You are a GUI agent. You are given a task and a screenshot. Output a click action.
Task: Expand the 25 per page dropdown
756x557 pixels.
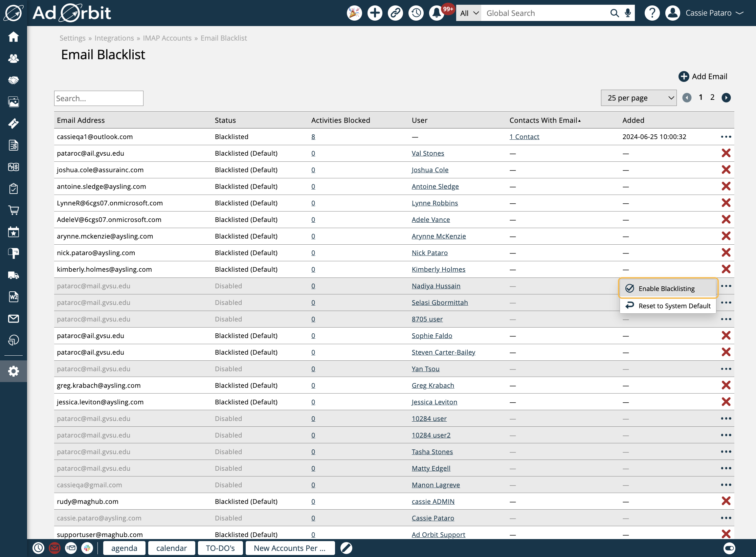(x=639, y=98)
